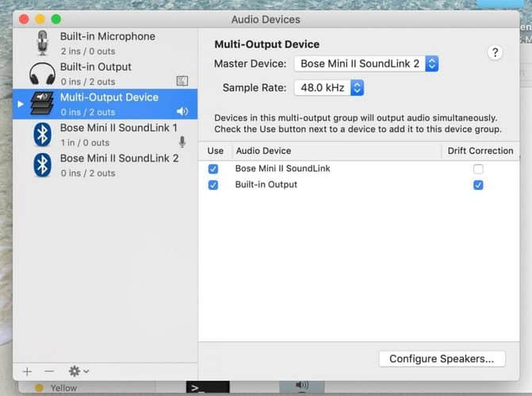
Task: Click the speaker icon below the window
Action: [x=301, y=386]
